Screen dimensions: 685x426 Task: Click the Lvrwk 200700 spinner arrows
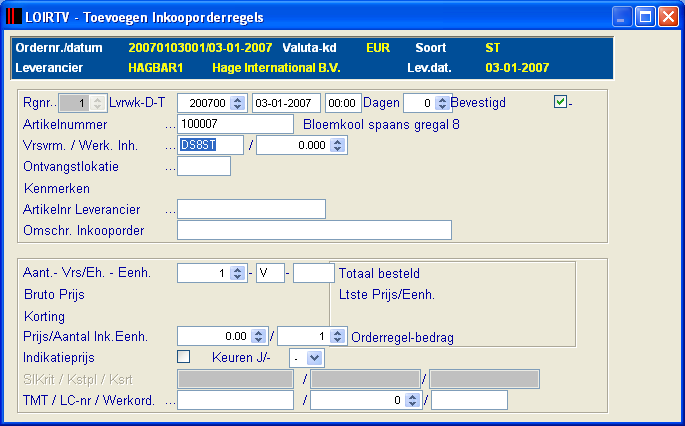point(237,103)
